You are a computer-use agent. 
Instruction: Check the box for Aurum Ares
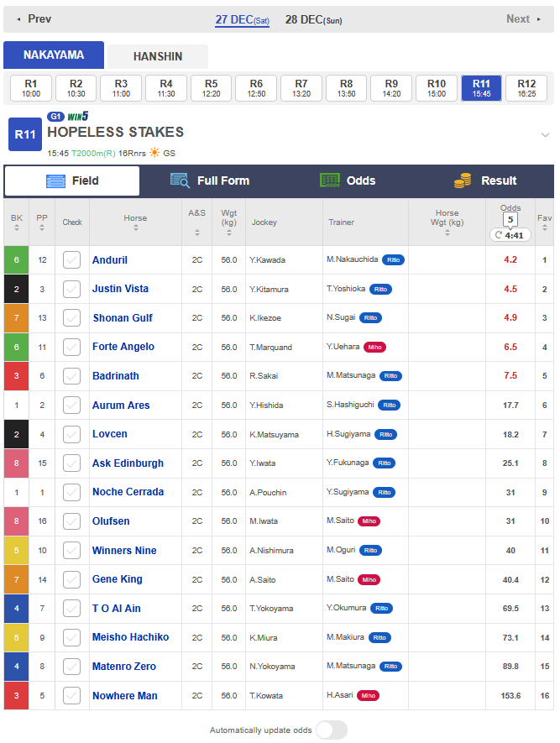tap(71, 406)
